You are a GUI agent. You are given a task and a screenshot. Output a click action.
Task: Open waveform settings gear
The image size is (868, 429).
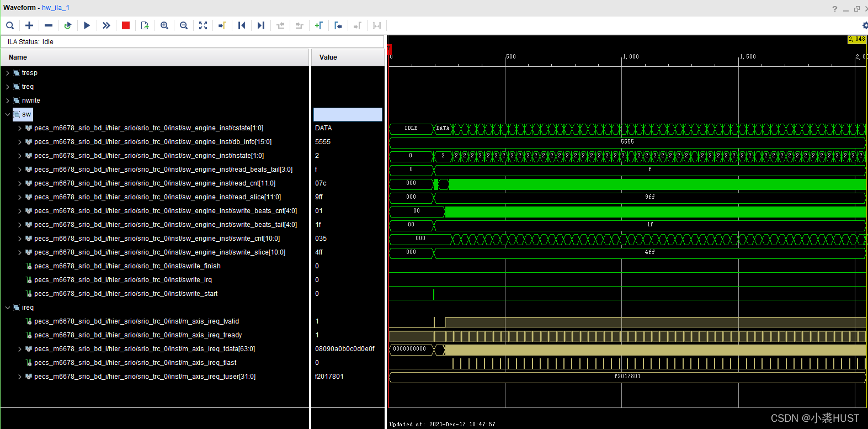coord(865,25)
